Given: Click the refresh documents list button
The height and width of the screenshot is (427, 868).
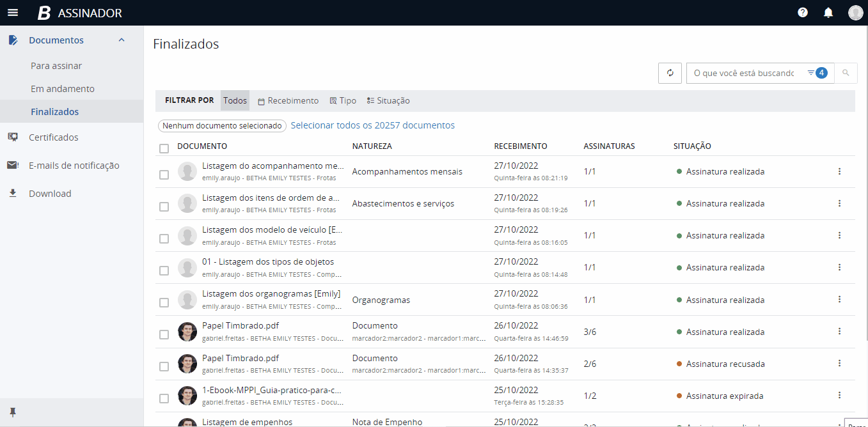Looking at the screenshot, I should [670, 73].
